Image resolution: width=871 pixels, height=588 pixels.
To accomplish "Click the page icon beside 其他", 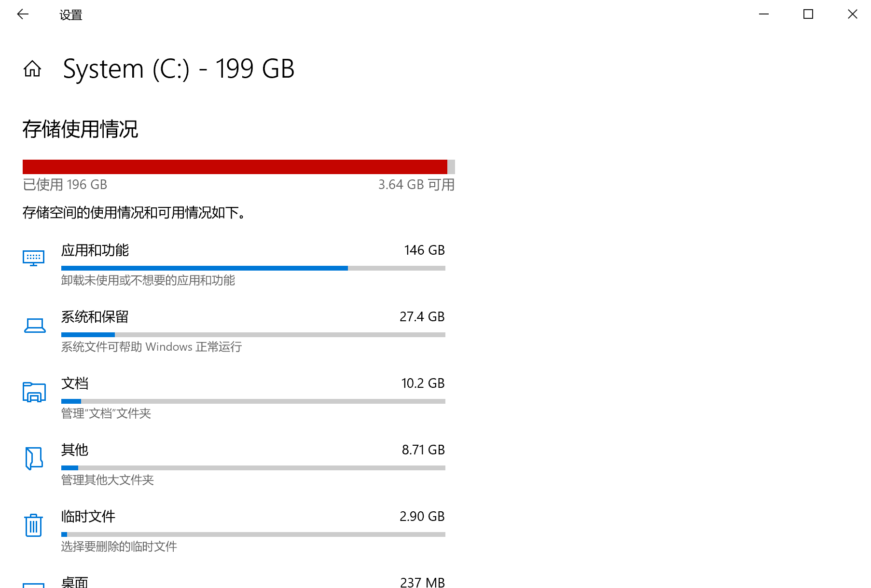I will (x=34, y=458).
